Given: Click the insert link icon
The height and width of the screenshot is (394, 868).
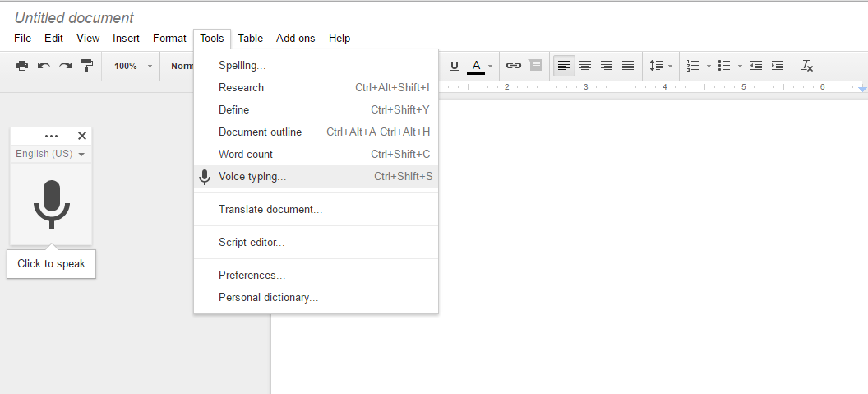Looking at the screenshot, I should tap(514, 66).
